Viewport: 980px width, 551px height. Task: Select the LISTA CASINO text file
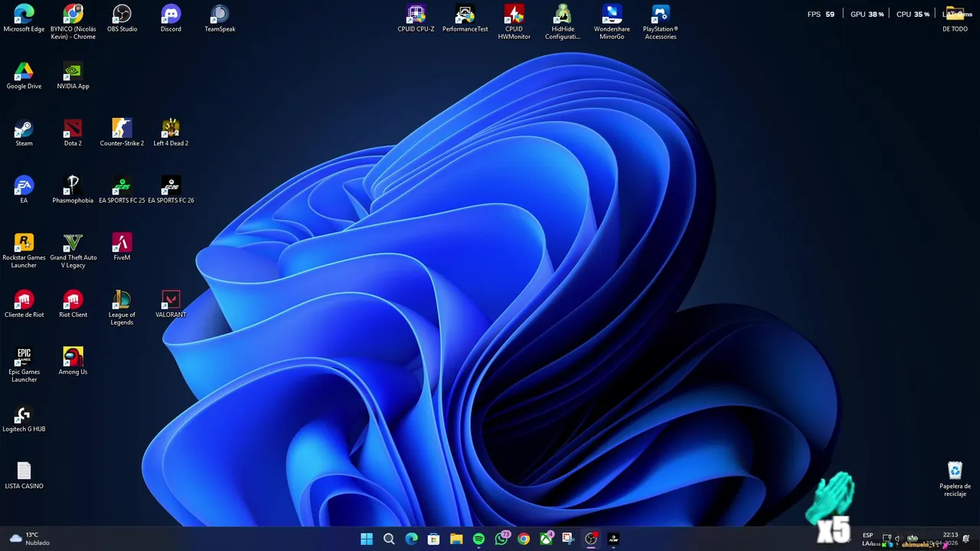pyautogui.click(x=24, y=476)
